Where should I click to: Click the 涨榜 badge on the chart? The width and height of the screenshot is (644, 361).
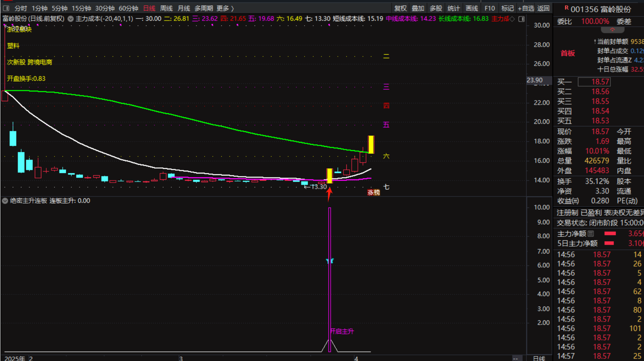point(373,192)
